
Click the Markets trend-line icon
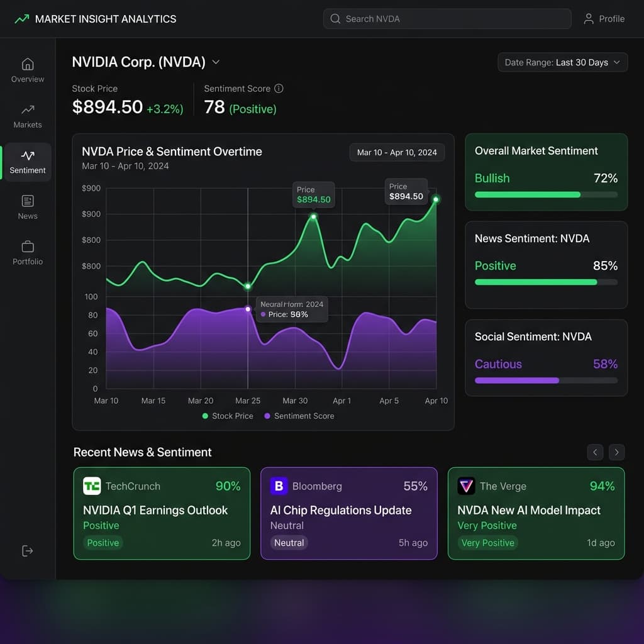point(28,109)
